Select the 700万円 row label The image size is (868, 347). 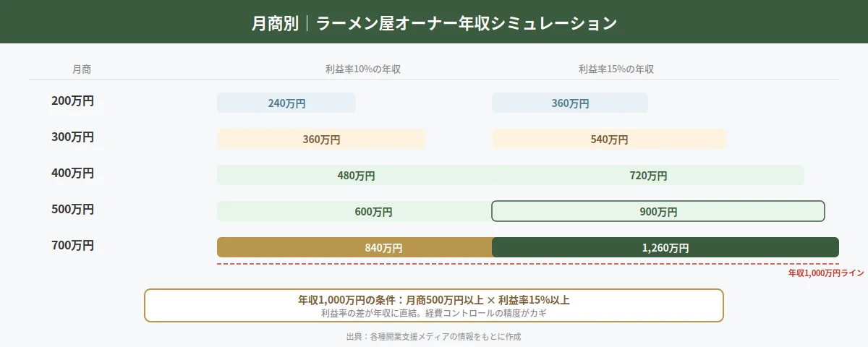click(72, 246)
